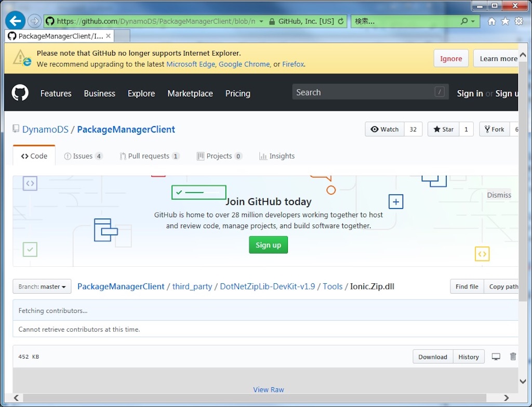This screenshot has height=407, width=532.
Task: Open PackageManagerClient breadcrumb root
Action: pos(121,286)
